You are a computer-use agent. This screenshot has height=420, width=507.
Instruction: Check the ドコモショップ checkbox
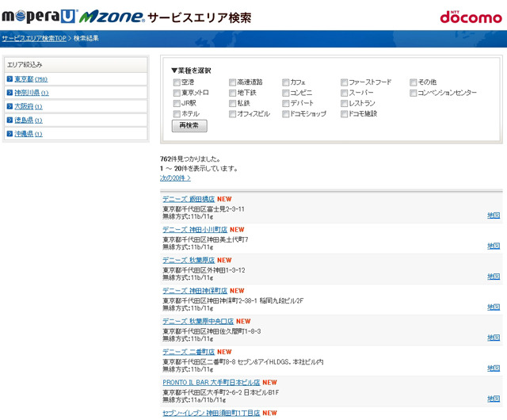[285, 114]
